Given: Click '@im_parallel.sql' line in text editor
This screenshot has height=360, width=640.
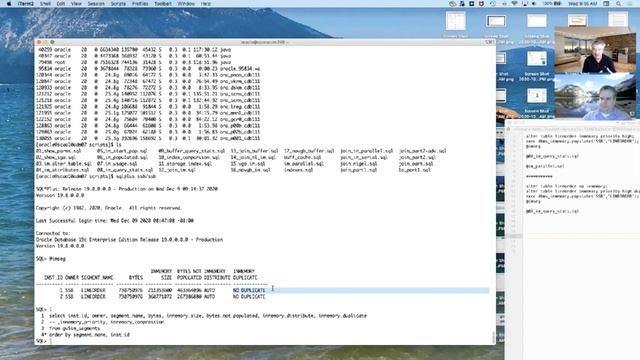Looking at the screenshot, I should 545,166.
